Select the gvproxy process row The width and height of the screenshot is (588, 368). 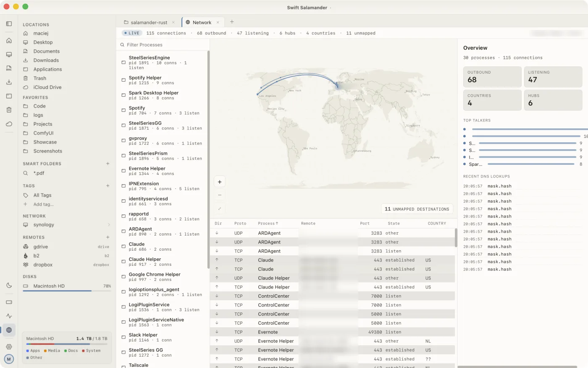click(x=163, y=140)
